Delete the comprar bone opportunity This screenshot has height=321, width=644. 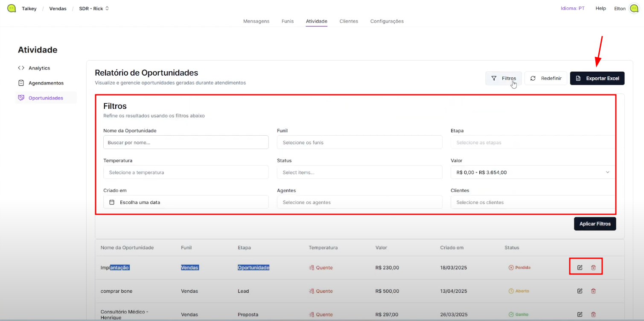coord(593,291)
